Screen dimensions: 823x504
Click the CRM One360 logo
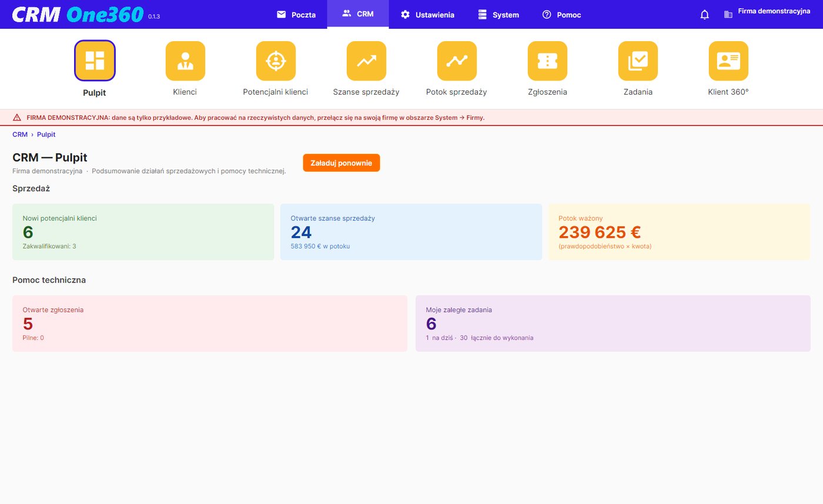(78, 14)
